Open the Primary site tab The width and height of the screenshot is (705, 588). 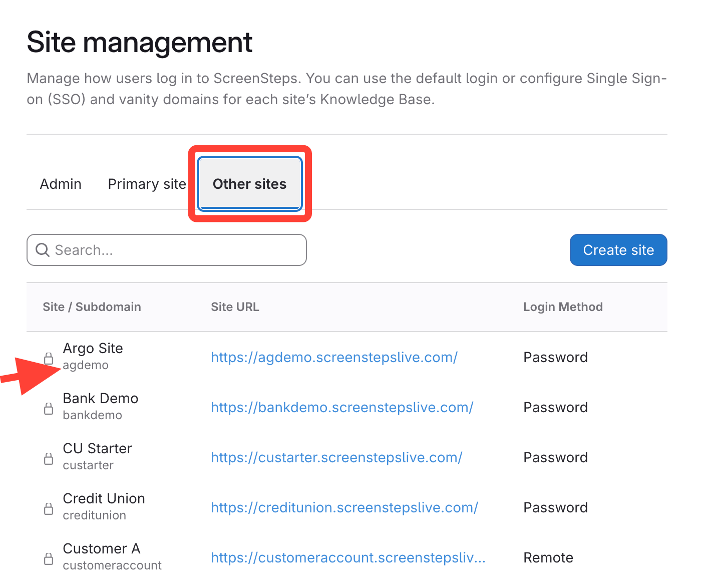147,184
